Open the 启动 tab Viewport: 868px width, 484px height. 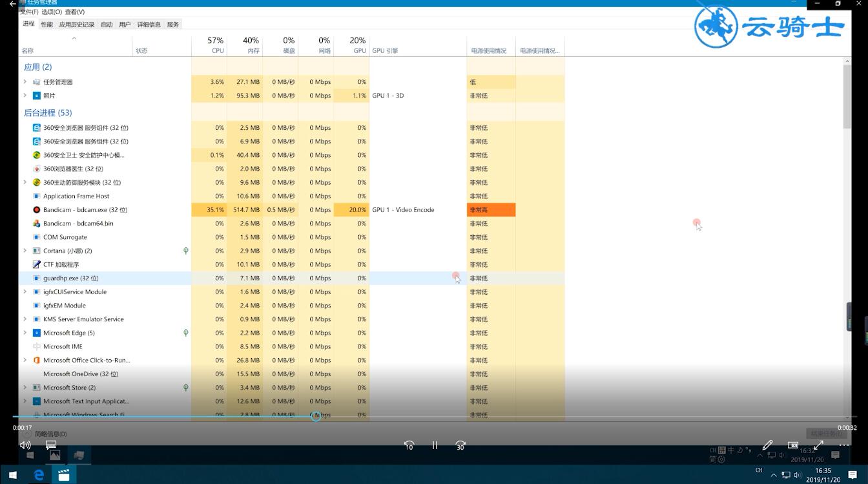tap(107, 25)
